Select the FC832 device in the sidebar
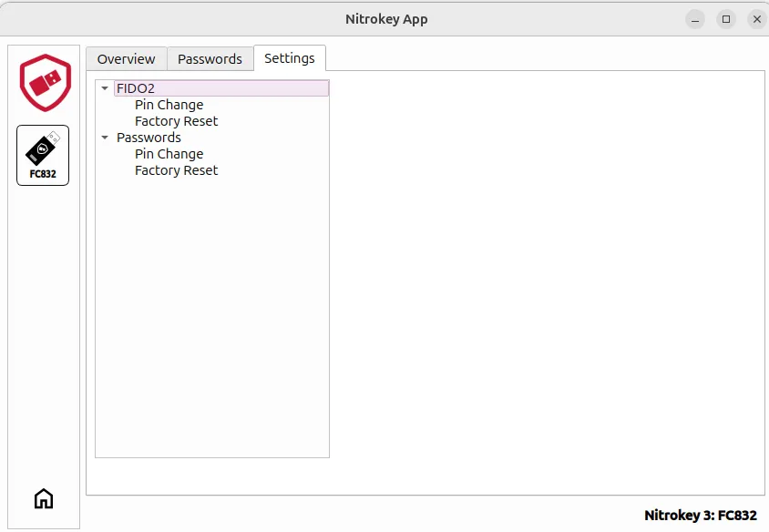This screenshot has width=769, height=532. pyautogui.click(x=43, y=155)
